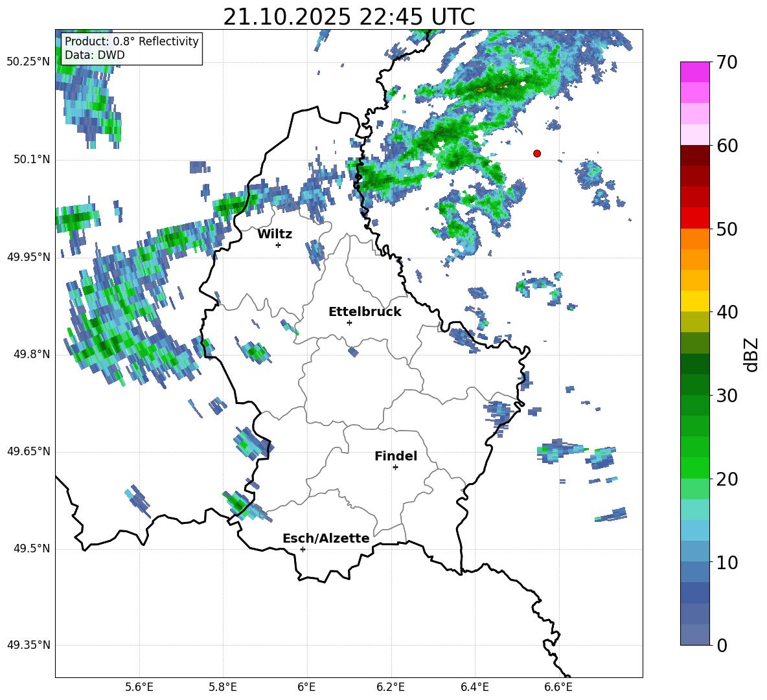Click the 50 label on the colorbar

(726, 229)
